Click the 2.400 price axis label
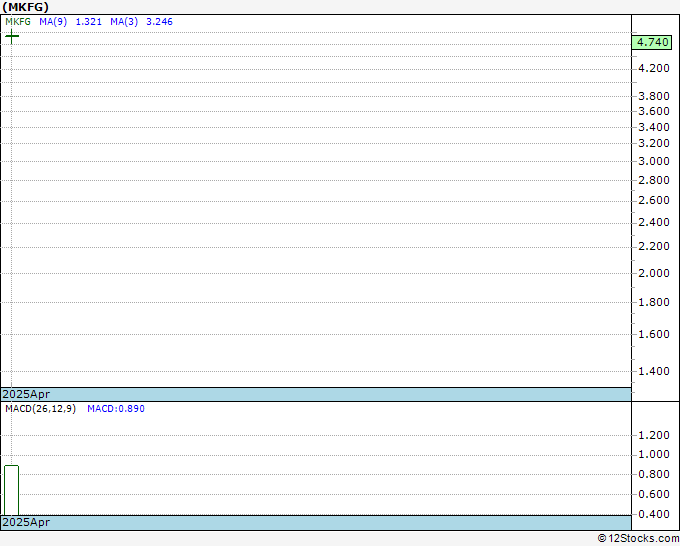Image resolution: width=680 pixels, height=546 pixels. pyautogui.click(x=654, y=222)
